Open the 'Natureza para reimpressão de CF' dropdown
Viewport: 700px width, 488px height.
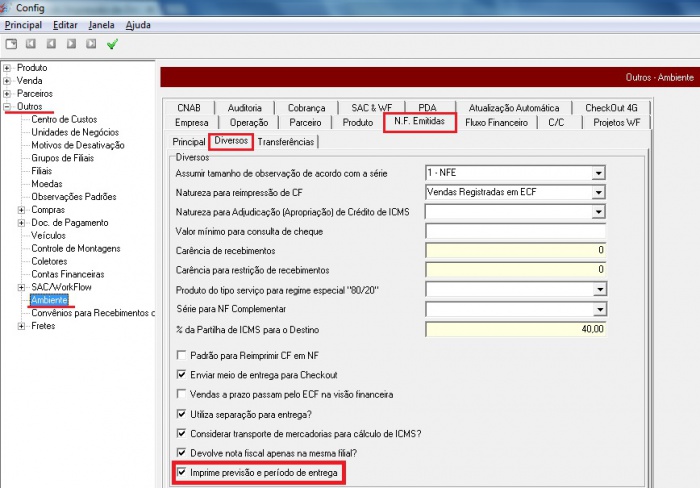(598, 192)
